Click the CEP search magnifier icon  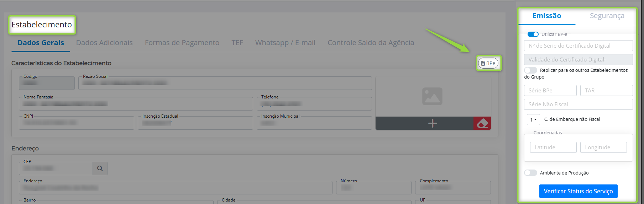click(x=100, y=168)
